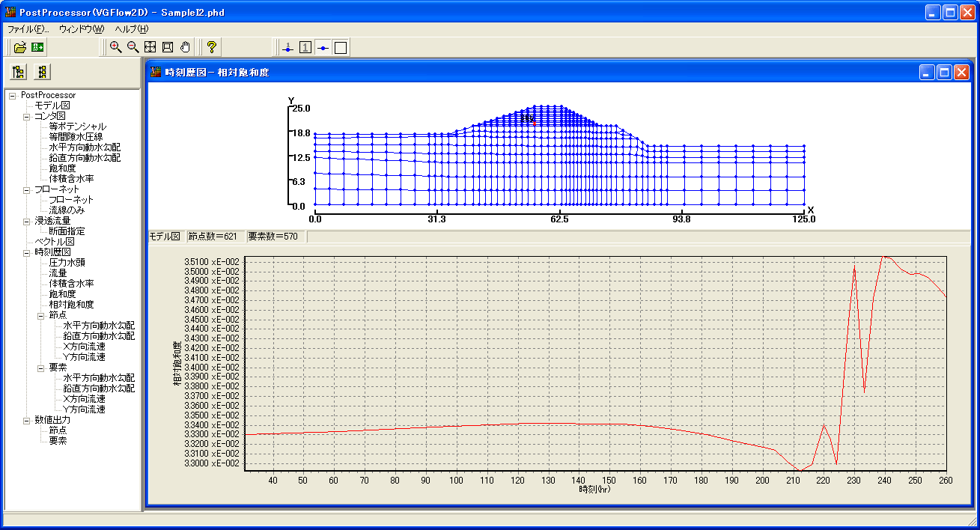Click the fit-to-window zoom icon
Viewport: 980px width, 530px height.
point(150,47)
